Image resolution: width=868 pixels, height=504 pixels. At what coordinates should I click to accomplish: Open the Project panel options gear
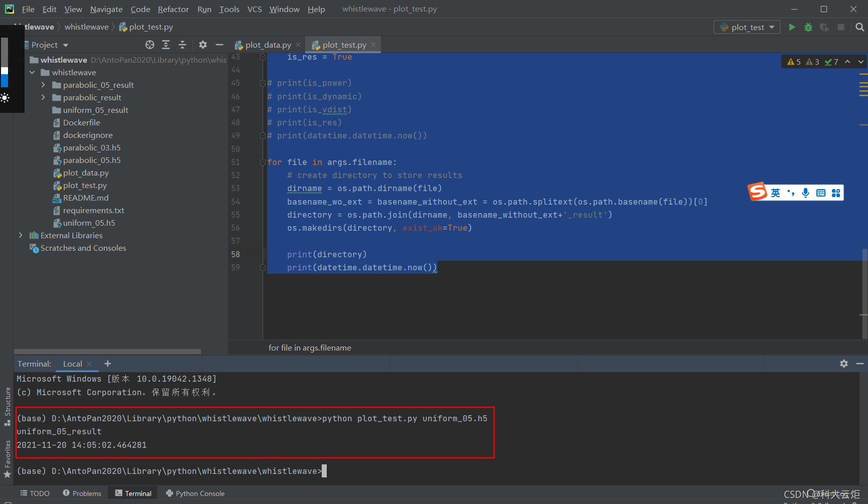tap(203, 45)
